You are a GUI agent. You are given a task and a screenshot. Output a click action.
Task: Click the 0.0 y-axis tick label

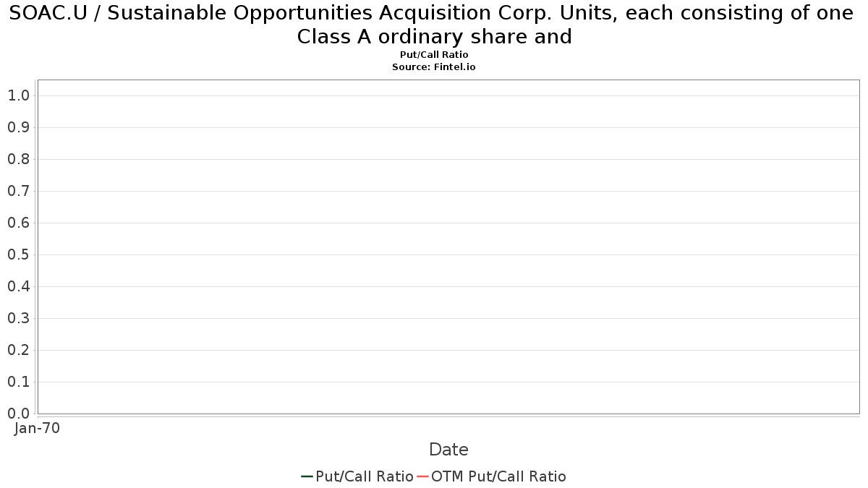18,414
